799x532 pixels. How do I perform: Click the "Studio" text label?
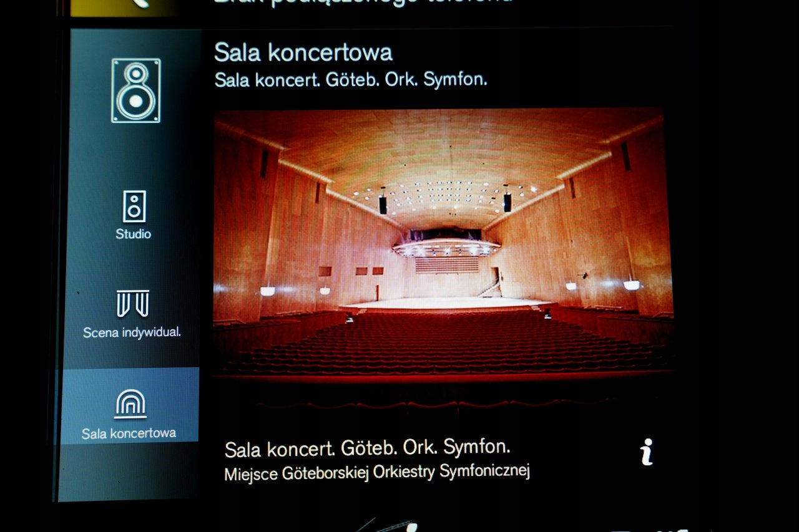coord(134,235)
